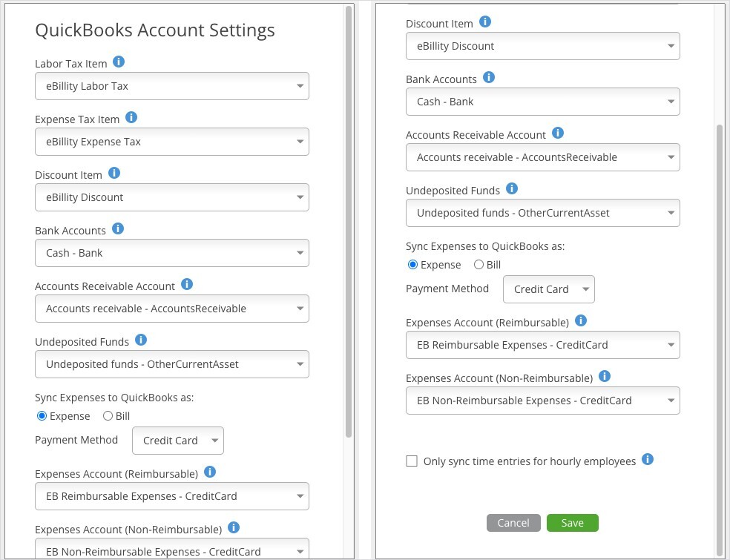Click Undeposited Funds info icon in right panel

click(512, 188)
